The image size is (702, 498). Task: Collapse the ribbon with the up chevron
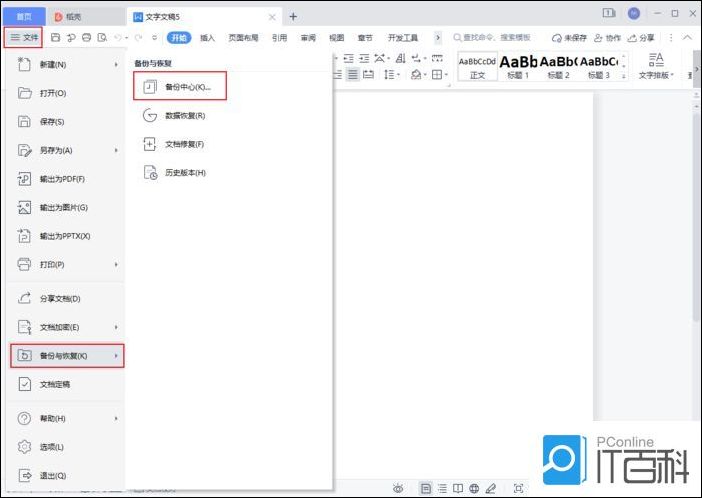click(x=687, y=38)
